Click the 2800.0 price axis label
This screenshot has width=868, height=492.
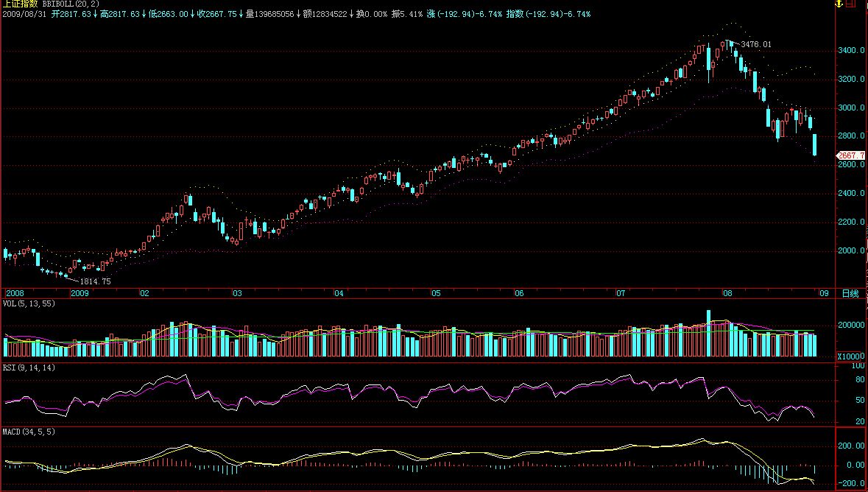click(x=851, y=136)
